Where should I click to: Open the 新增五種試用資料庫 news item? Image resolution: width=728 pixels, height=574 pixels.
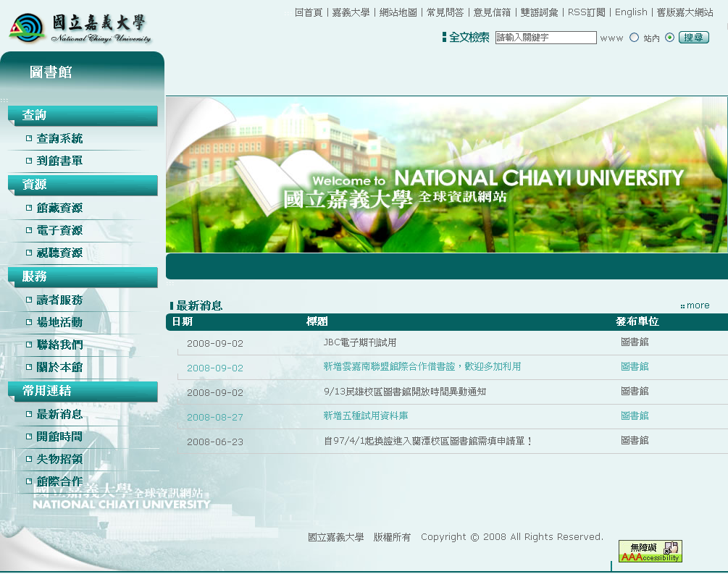tap(365, 415)
